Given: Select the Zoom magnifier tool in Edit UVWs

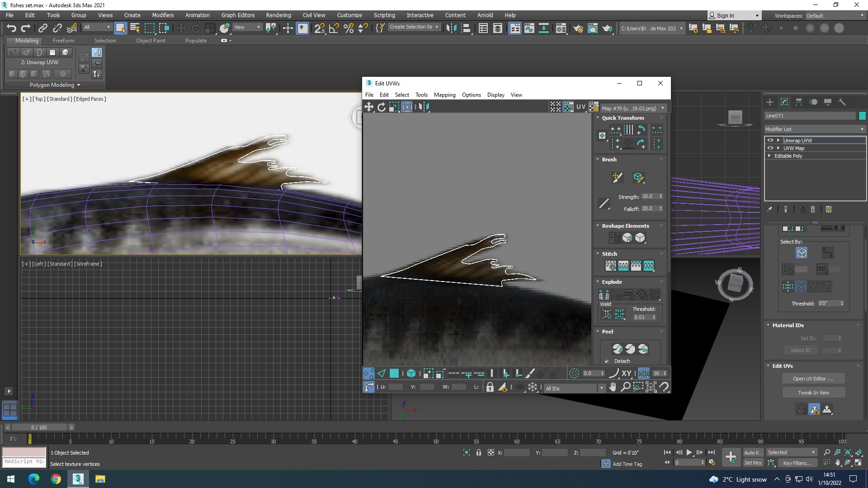Looking at the screenshot, I should [x=625, y=387].
